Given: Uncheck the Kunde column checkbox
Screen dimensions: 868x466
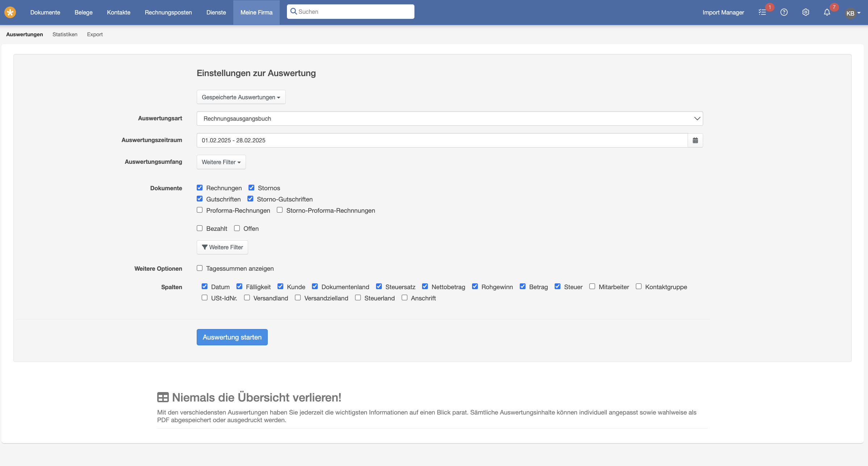Looking at the screenshot, I should (280, 287).
